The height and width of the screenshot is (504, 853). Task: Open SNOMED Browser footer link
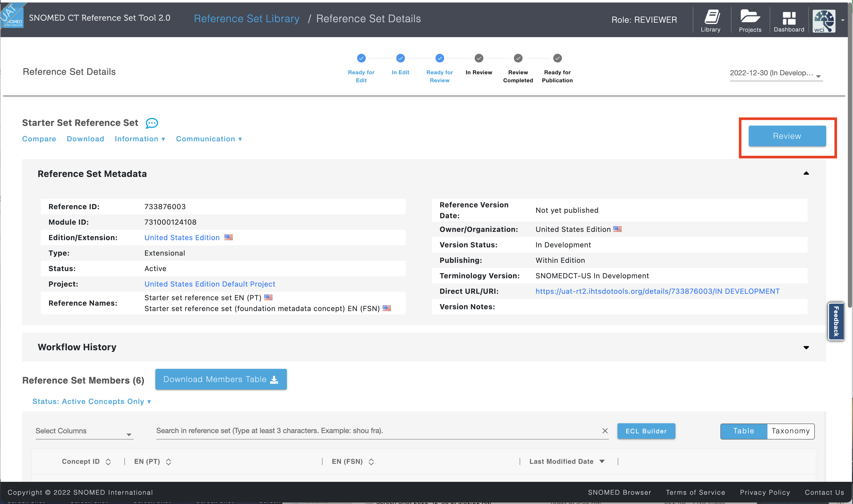point(619,492)
